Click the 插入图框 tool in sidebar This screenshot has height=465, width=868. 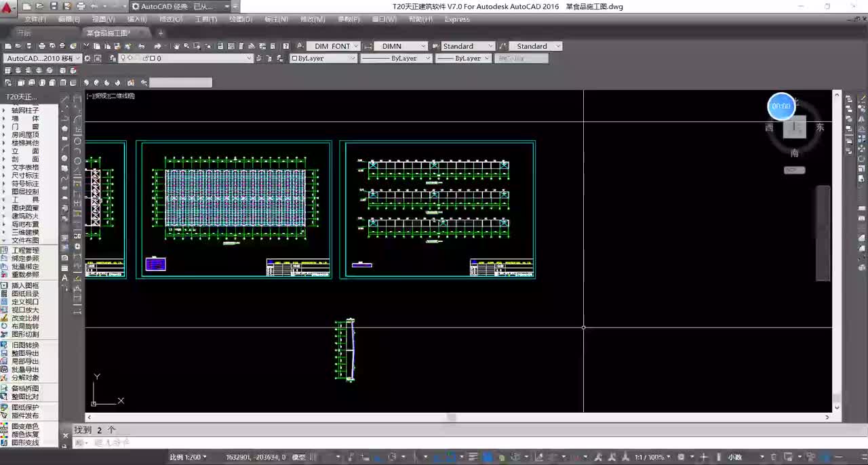coord(25,285)
